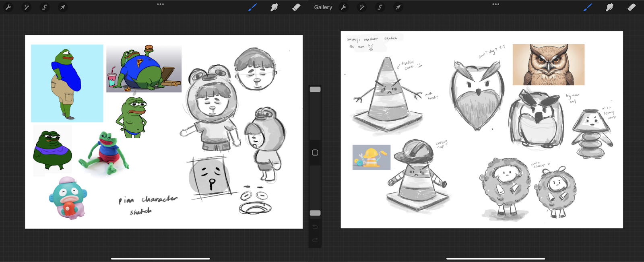Select the Selection tool in right window
This screenshot has height=262, width=644.
pos(380,7)
